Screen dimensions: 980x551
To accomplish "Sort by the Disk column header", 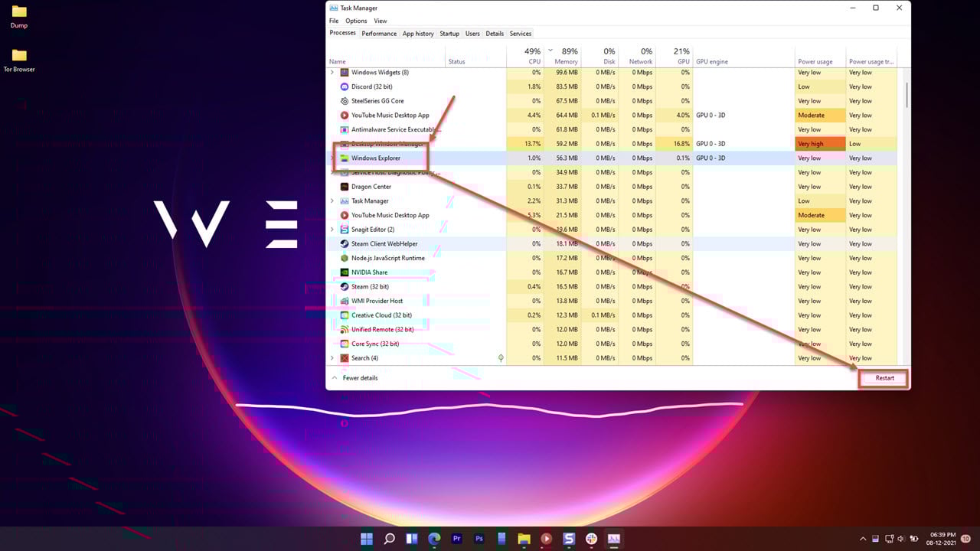I will point(599,56).
